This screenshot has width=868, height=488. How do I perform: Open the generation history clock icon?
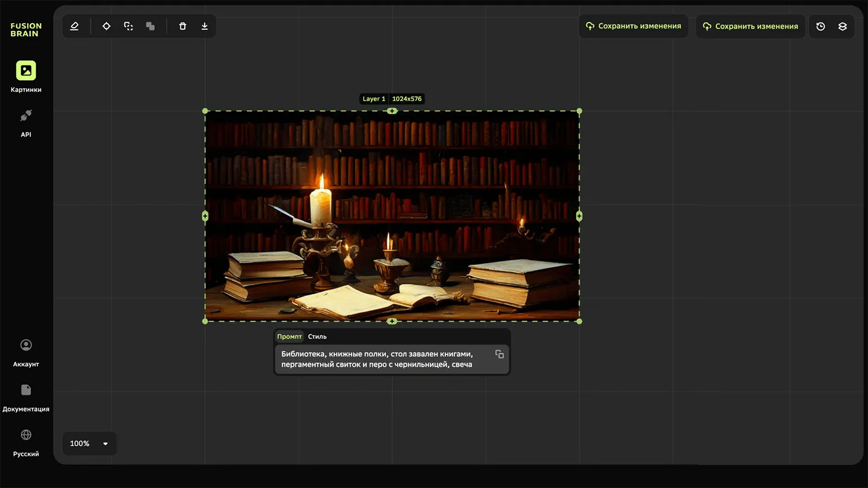pos(821,26)
